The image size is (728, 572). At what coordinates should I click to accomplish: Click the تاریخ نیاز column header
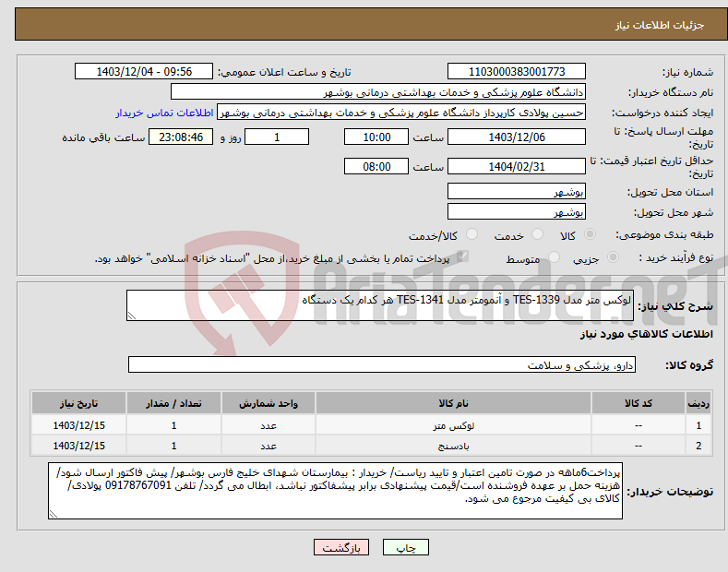click(79, 403)
